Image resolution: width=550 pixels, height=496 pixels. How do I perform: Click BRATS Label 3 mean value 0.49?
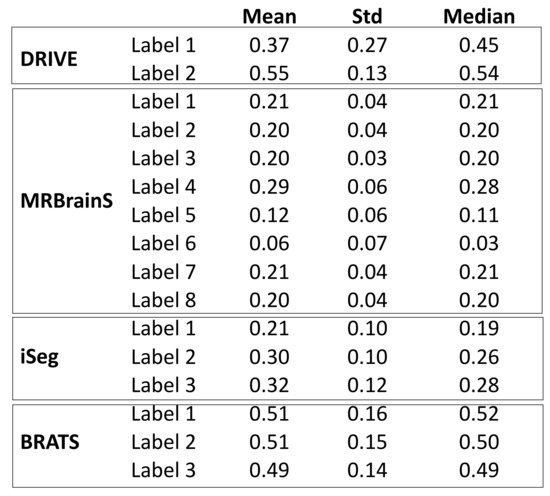[x=269, y=470]
